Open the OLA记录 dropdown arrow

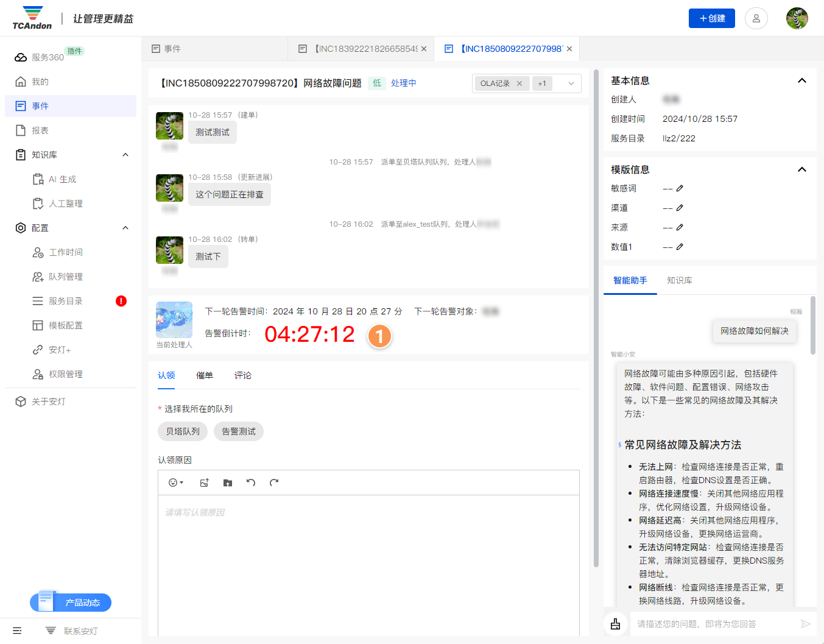click(571, 83)
